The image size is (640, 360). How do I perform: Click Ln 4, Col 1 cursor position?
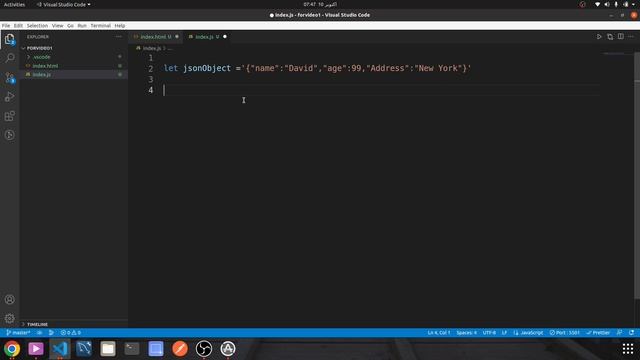pyautogui.click(x=439, y=333)
